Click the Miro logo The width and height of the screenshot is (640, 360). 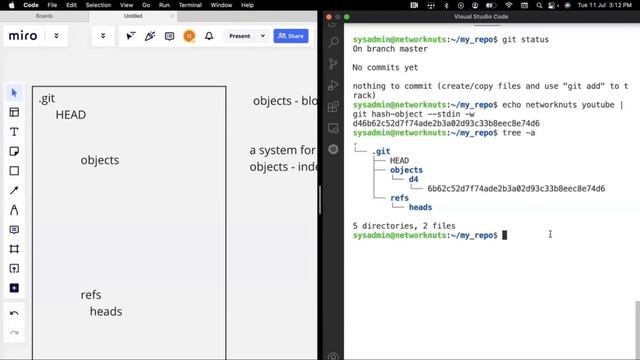tap(23, 36)
